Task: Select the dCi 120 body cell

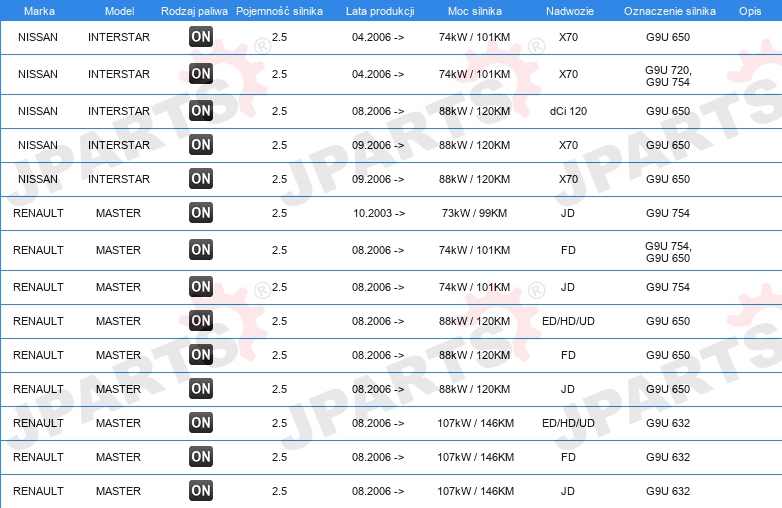Action: pyautogui.click(x=568, y=111)
